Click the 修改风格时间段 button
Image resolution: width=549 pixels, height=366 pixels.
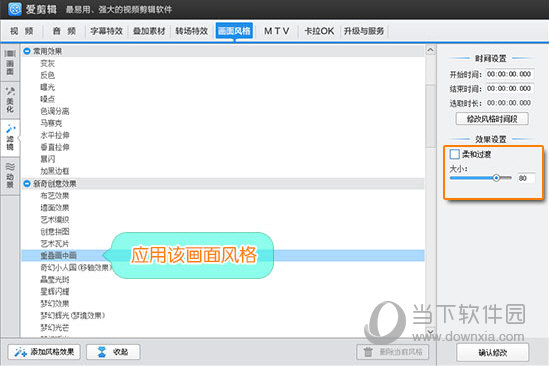pos(492,119)
